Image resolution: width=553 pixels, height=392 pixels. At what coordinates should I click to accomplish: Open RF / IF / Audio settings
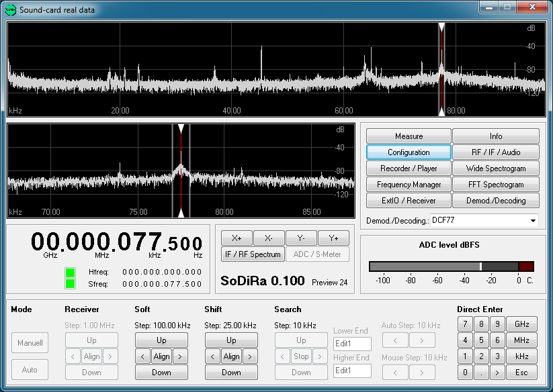(496, 152)
